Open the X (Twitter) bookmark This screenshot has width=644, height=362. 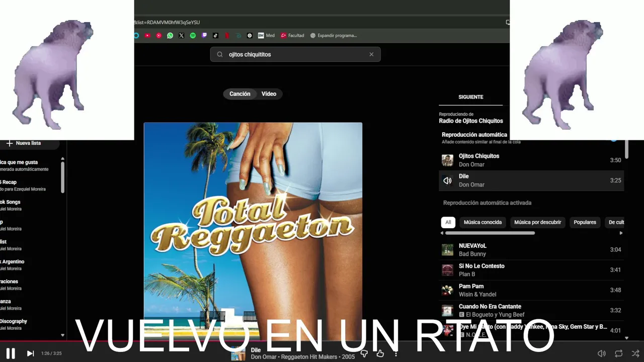(x=182, y=36)
